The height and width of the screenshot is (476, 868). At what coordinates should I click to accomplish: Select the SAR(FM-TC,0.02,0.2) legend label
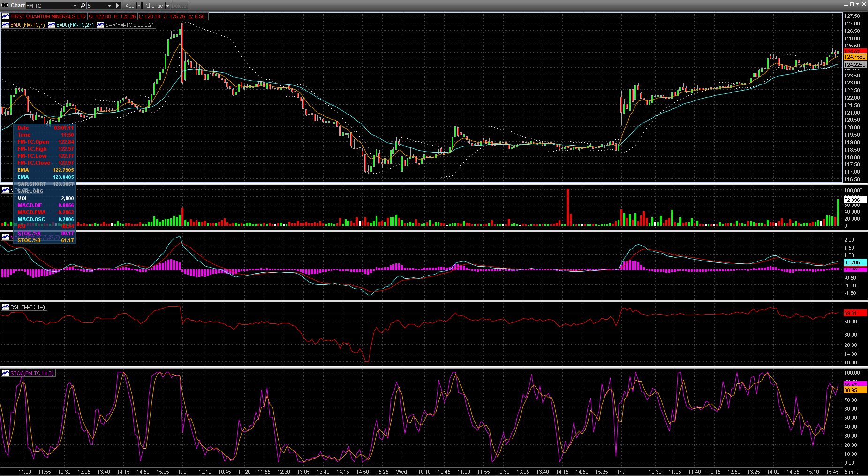point(129,25)
